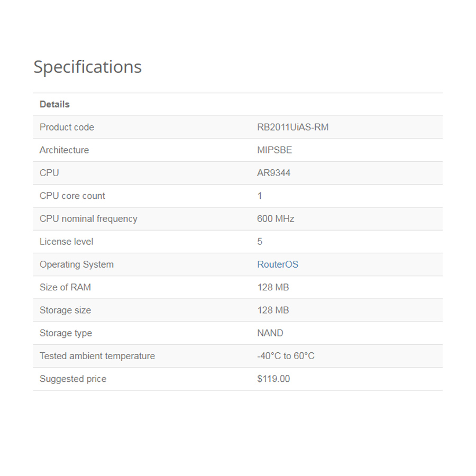Click the License level label

(x=67, y=242)
